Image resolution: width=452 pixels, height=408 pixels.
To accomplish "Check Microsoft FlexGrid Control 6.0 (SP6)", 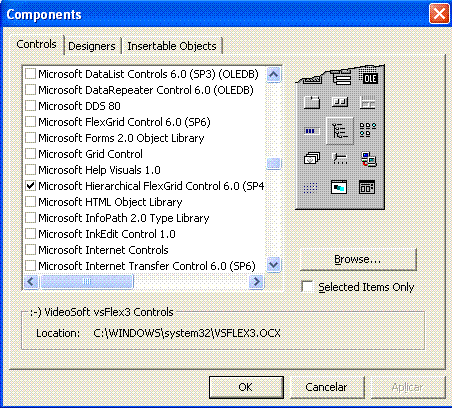I will (30, 122).
